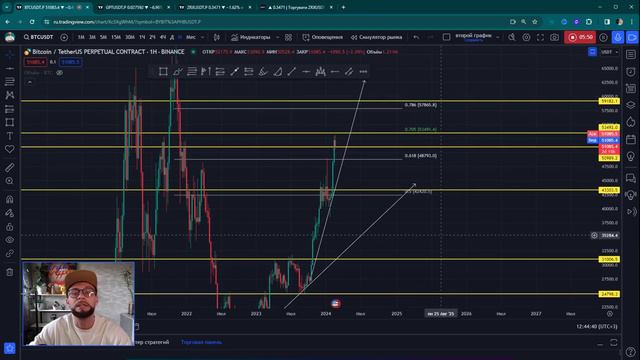
Task: Click the pause recording circle icon
Action: [x=604, y=37]
